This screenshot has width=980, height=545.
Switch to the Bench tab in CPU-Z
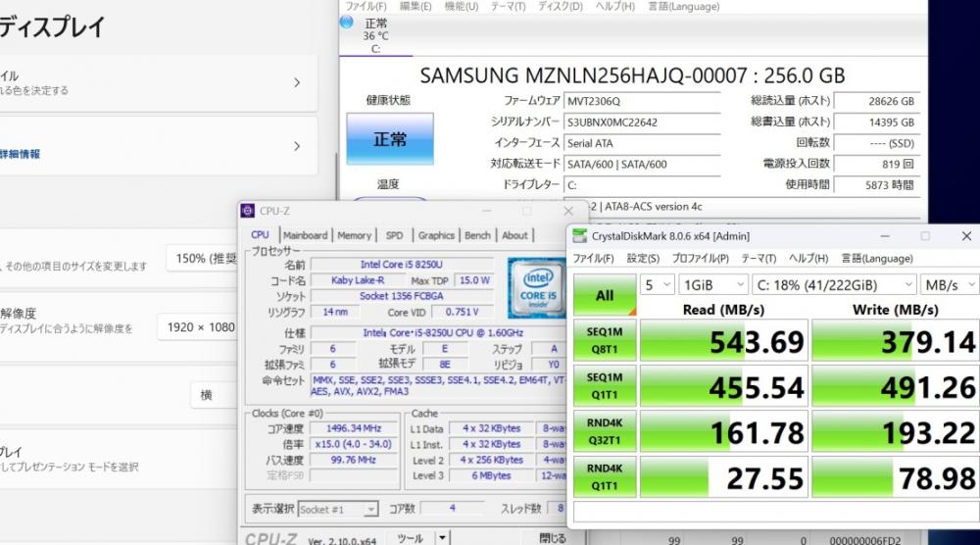477,235
